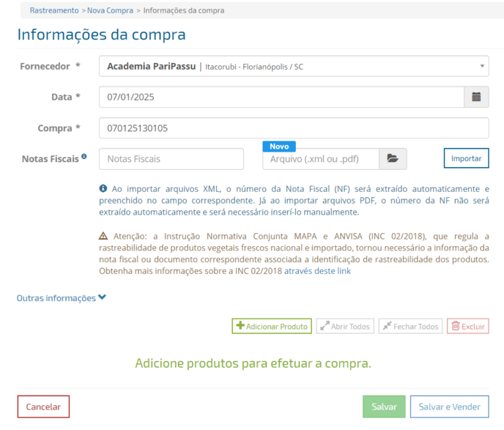Open the Fornecedor dropdown arrow
Viewport: 504px width, 430px height.
482,66
